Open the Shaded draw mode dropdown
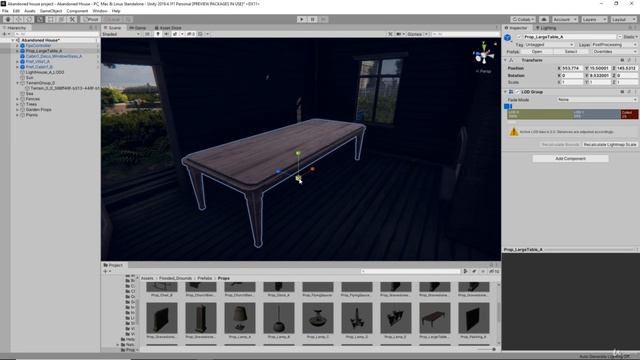The height and width of the screenshot is (360, 640). (121, 34)
